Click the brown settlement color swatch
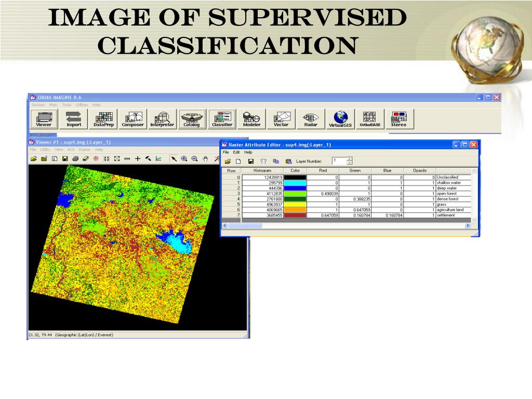The image size is (532, 399). click(x=295, y=216)
